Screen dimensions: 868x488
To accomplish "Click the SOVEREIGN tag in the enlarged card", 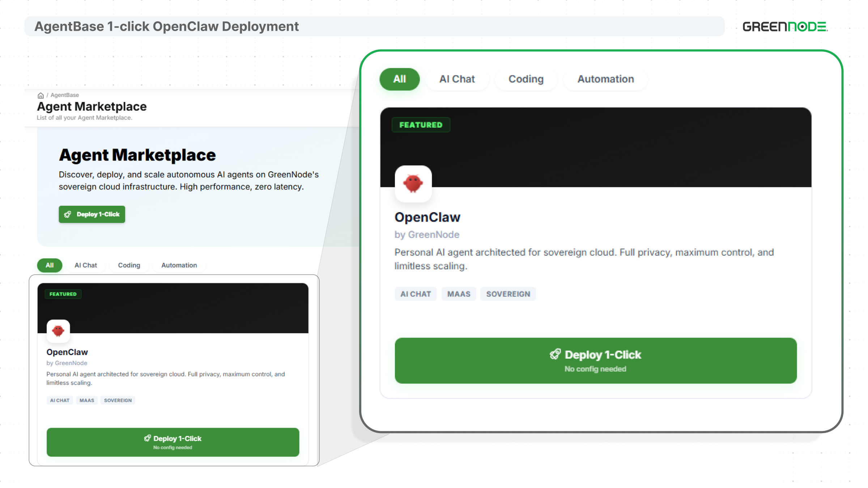I will click(508, 294).
